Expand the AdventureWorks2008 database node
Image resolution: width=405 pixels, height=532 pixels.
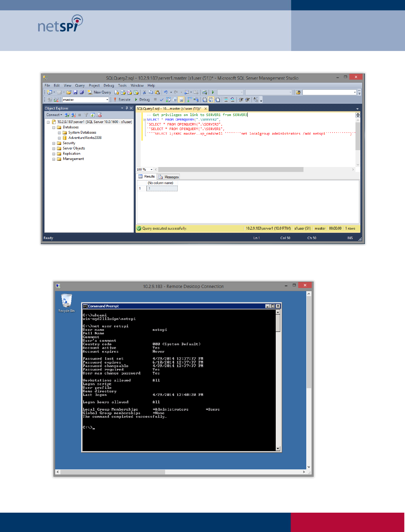pyautogui.click(x=59, y=138)
